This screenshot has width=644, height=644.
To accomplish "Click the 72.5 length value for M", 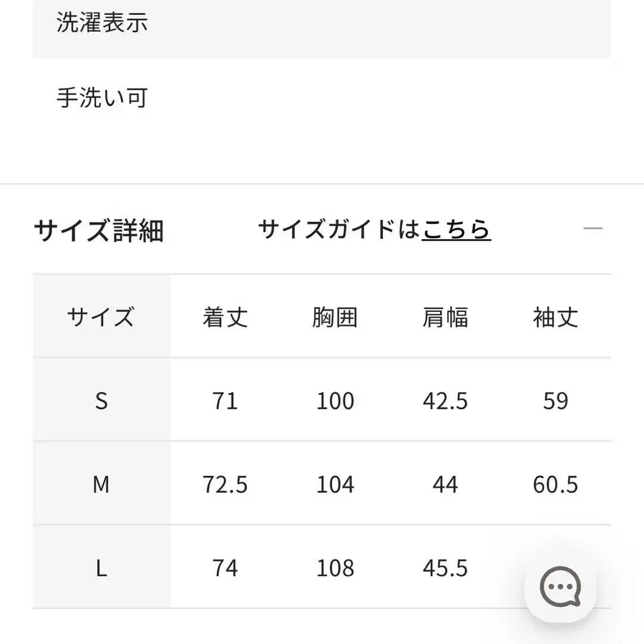I will pos(225,484).
